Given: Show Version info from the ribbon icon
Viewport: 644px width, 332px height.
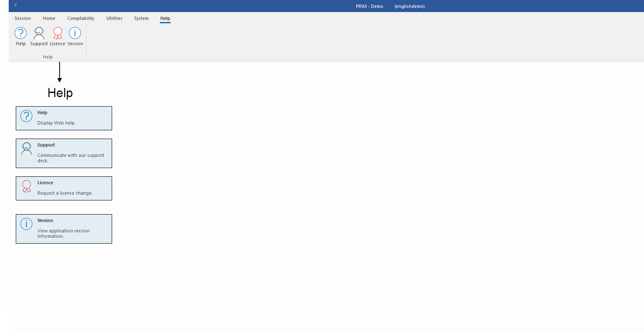Looking at the screenshot, I should pyautogui.click(x=75, y=33).
